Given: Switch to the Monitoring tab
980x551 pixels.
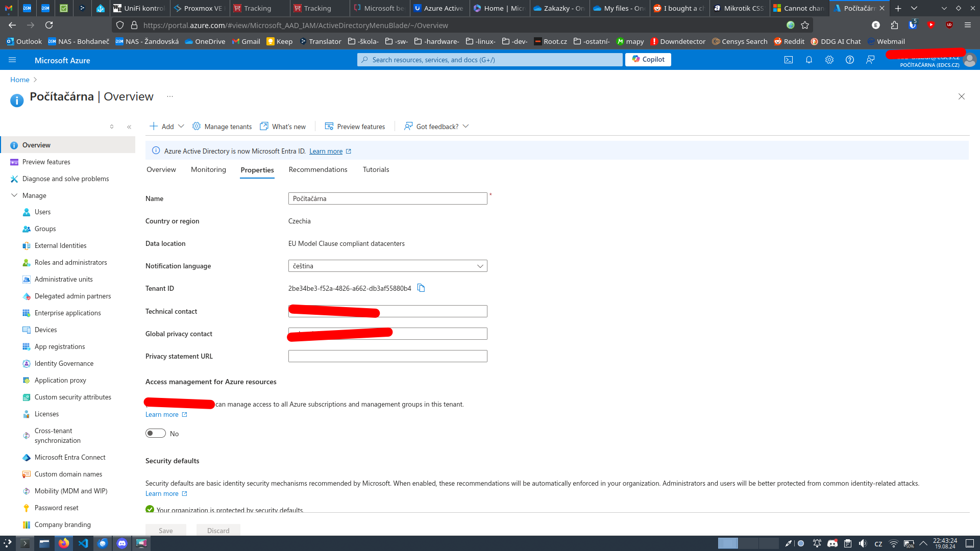Looking at the screenshot, I should (208, 169).
